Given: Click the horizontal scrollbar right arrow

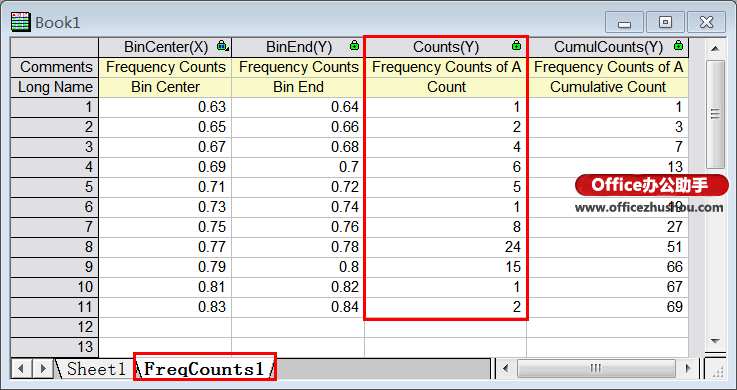Looking at the screenshot, I should click(x=688, y=368).
